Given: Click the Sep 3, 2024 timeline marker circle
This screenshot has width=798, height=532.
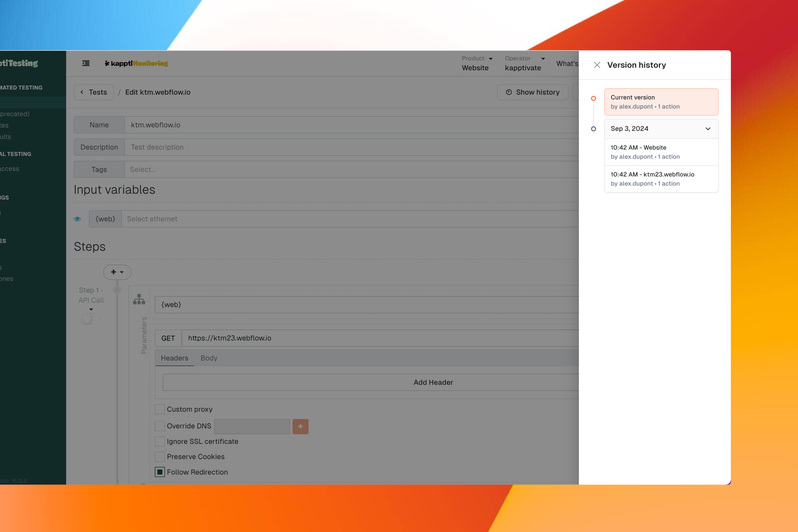Looking at the screenshot, I should [x=594, y=129].
